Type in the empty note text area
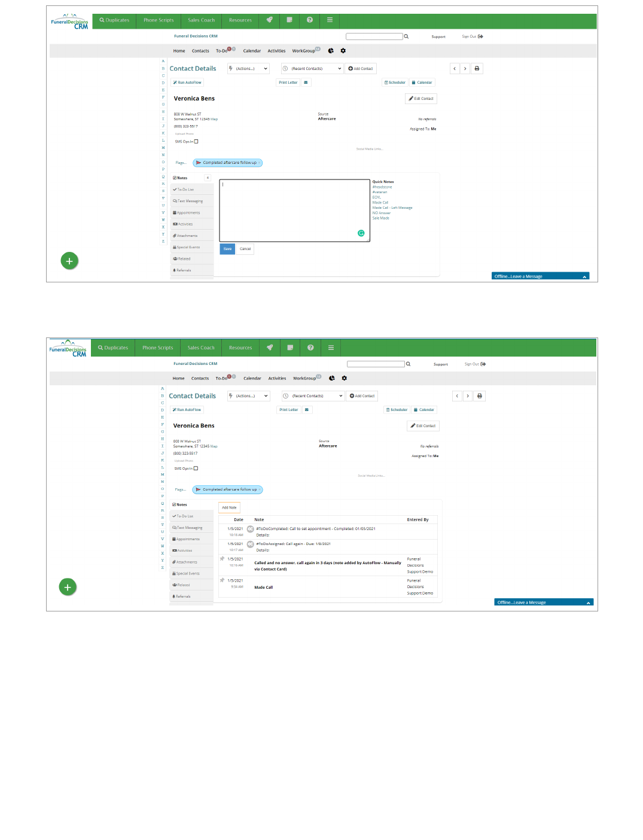 [294, 209]
